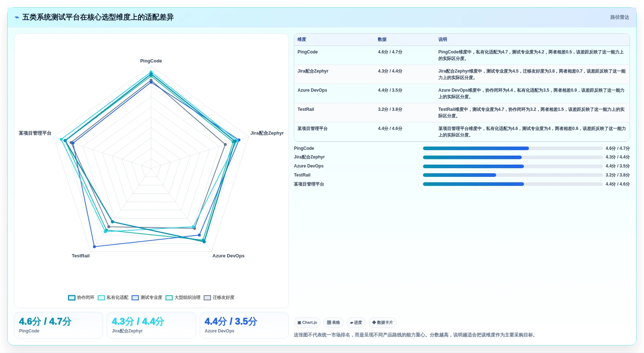Select the TestRail progress bar
Screen dimensions: 644x353
coord(513,175)
